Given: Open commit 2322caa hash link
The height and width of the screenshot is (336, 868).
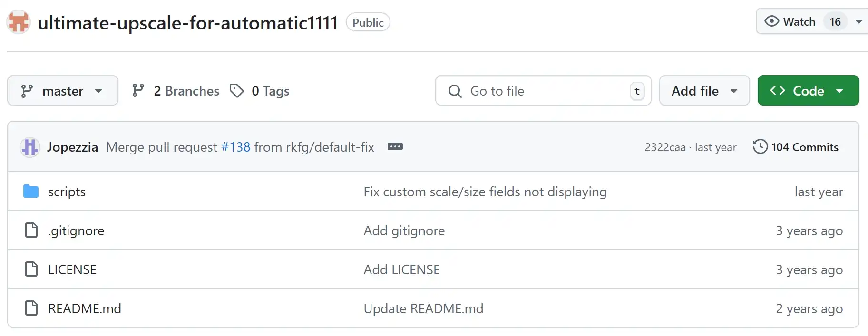Looking at the screenshot, I should click(x=665, y=147).
